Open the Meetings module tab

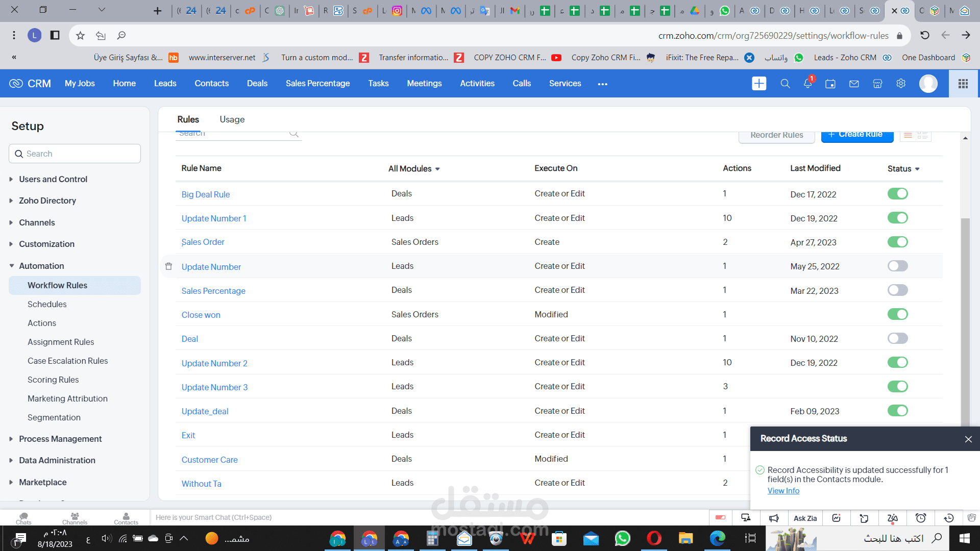[x=424, y=84]
